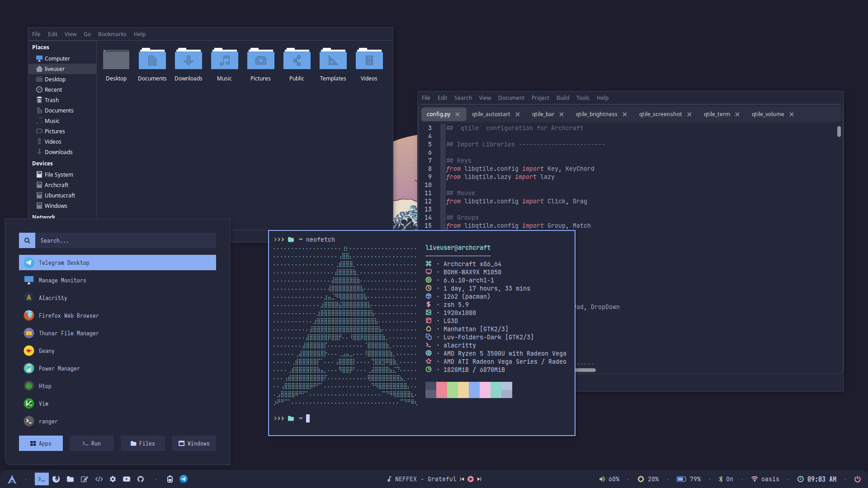
Task: Play or pause NEFFEX track
Action: pos(471,479)
